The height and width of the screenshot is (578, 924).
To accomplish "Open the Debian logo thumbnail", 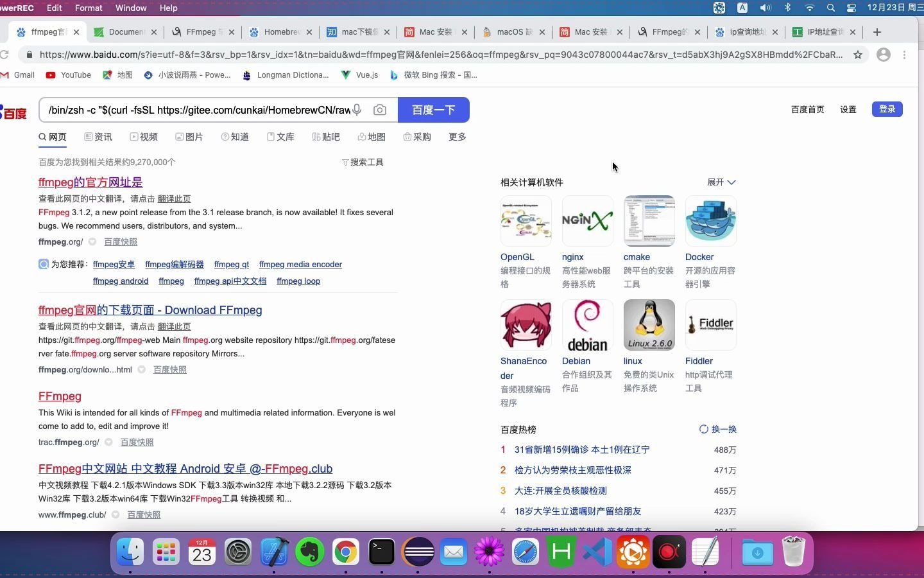I will (588, 325).
